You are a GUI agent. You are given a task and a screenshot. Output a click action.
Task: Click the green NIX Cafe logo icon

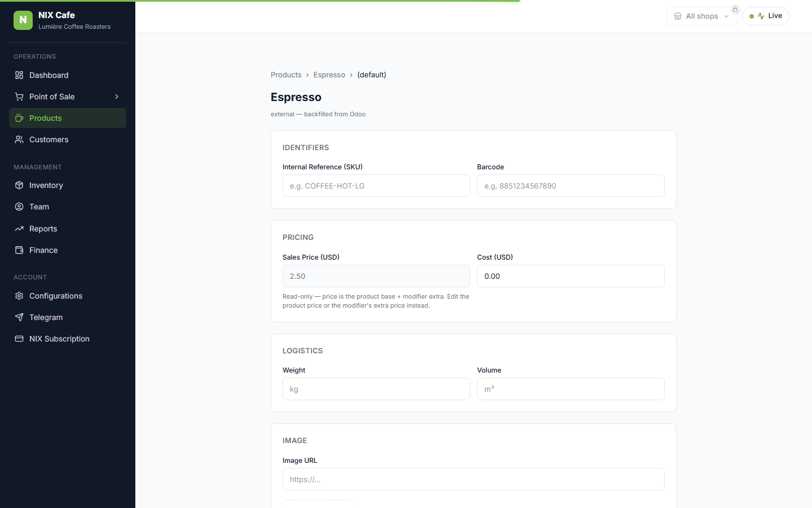coord(23,20)
